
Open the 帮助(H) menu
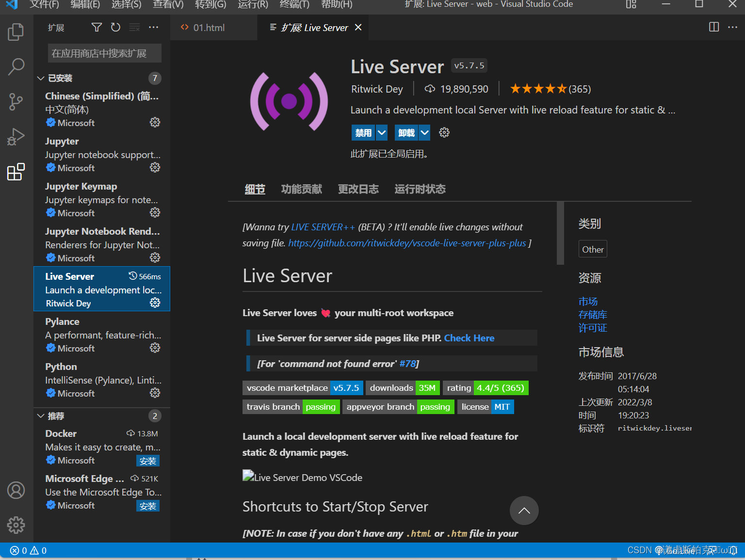coord(337,4)
